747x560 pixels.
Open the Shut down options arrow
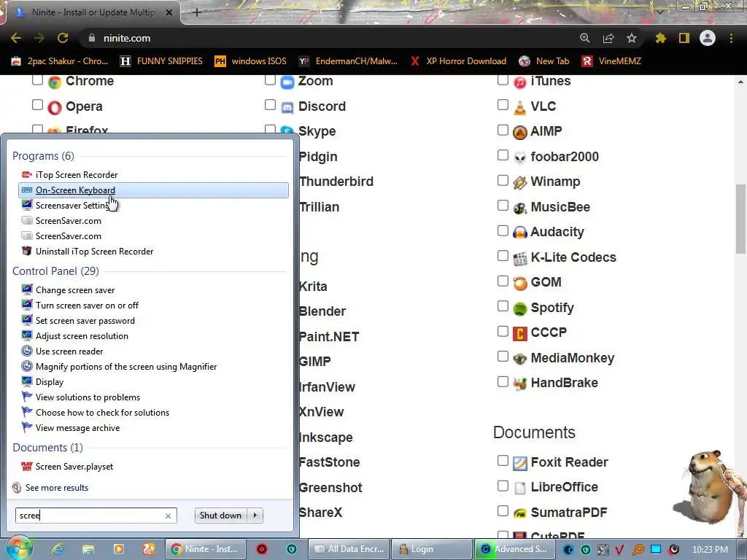255,516
